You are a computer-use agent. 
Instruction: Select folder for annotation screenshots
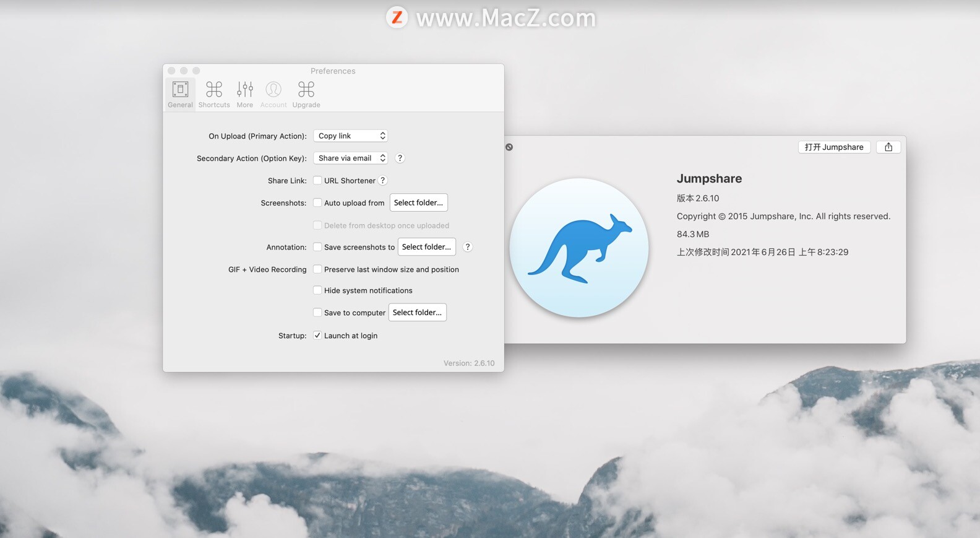click(x=426, y=246)
